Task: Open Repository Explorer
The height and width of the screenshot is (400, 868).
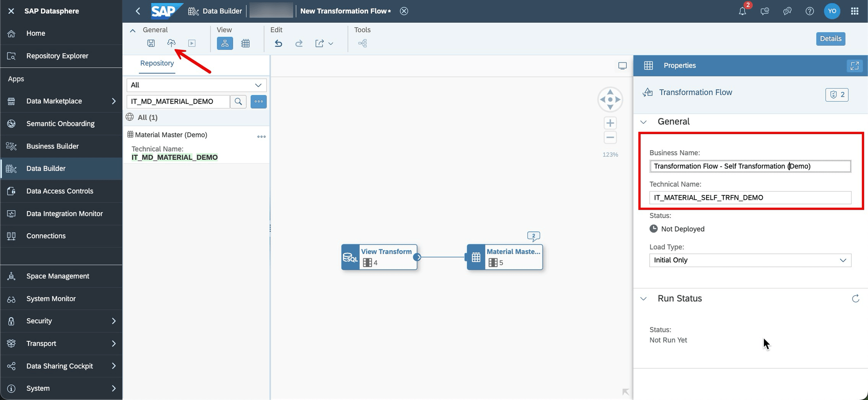Action: coord(61,56)
